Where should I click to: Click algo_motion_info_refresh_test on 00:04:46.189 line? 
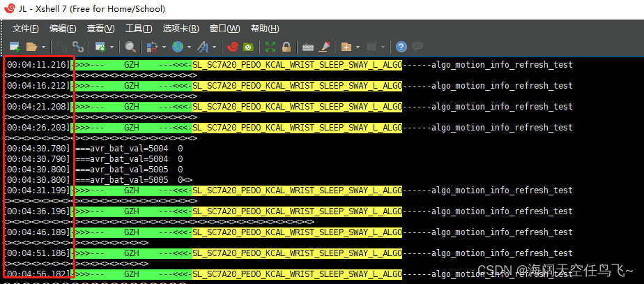pos(502,232)
